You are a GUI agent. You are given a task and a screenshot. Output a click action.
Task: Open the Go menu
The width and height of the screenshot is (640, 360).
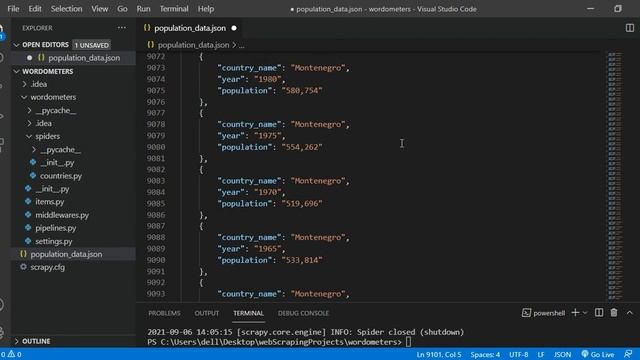122,9
